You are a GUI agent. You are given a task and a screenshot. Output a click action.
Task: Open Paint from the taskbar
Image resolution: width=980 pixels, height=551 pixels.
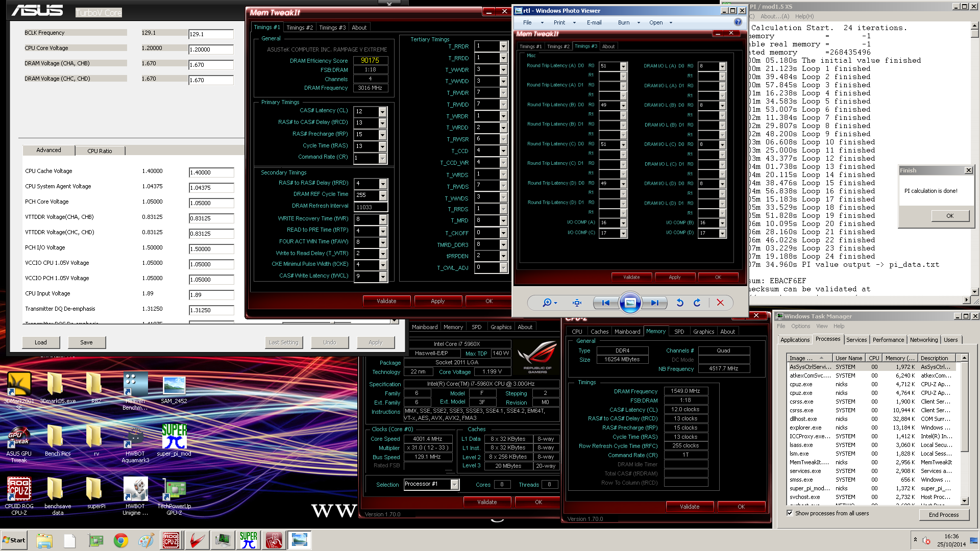click(x=146, y=540)
